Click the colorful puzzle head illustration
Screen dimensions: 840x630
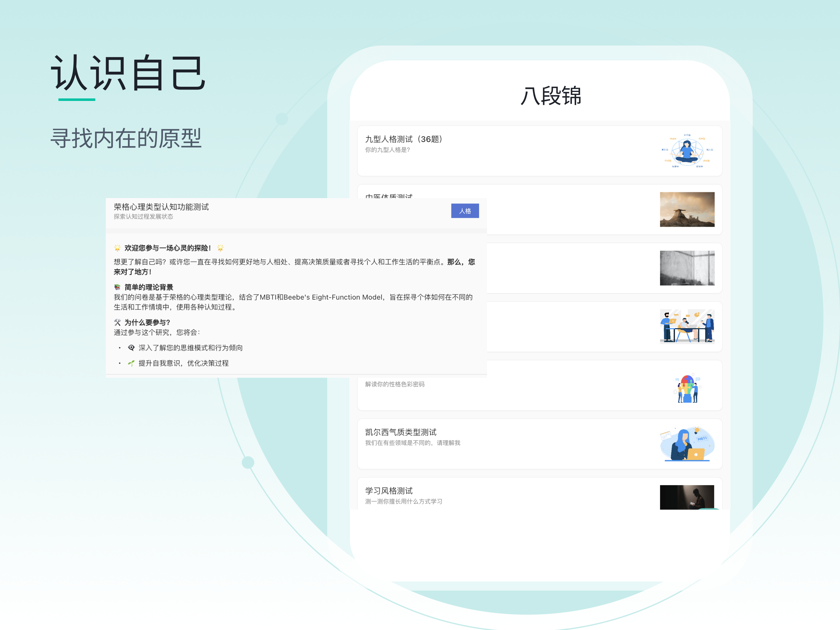click(x=687, y=388)
